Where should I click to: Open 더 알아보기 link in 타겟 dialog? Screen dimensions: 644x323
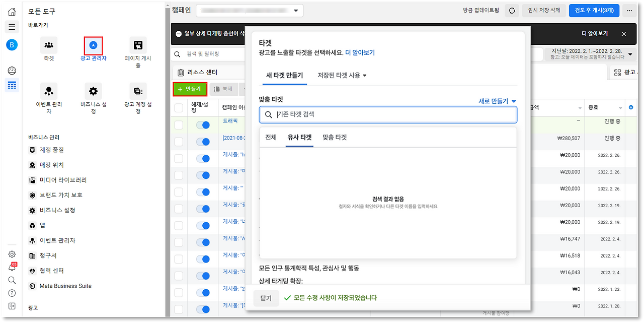(x=360, y=52)
